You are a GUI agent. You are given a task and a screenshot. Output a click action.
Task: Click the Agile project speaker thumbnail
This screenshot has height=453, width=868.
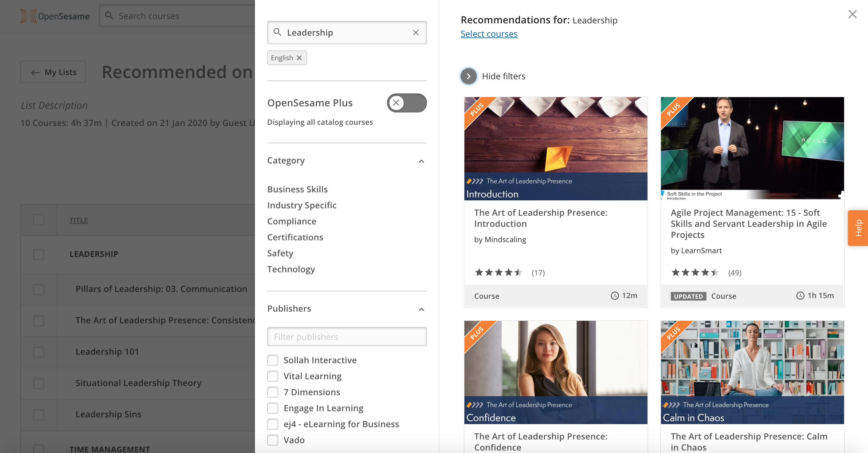(x=752, y=148)
